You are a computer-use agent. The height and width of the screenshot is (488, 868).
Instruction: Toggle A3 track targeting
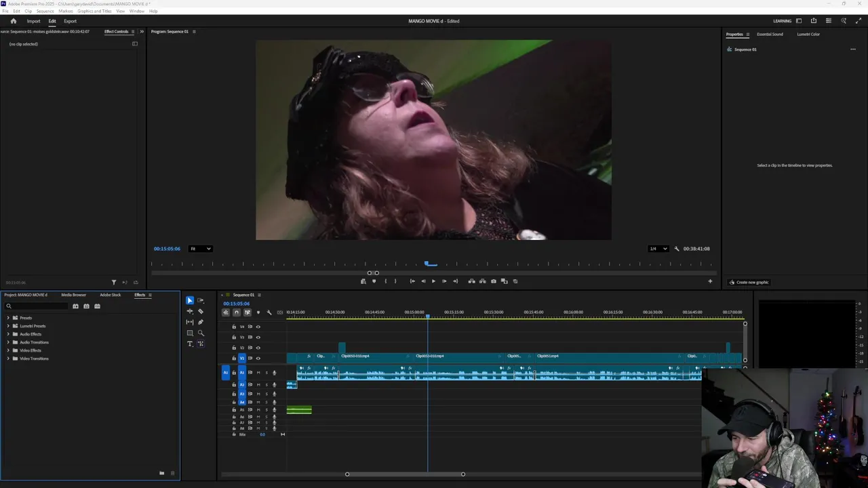coord(241,394)
